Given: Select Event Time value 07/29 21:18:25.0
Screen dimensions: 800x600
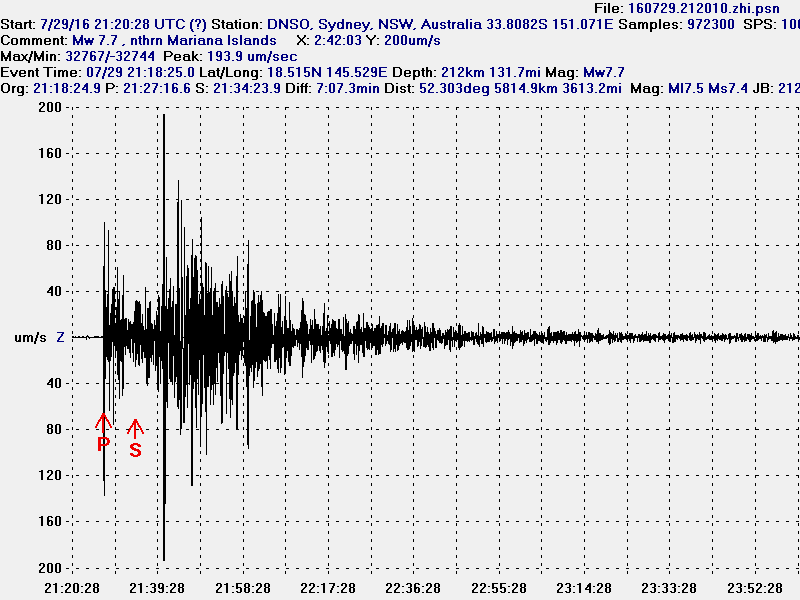Looking at the screenshot, I should (x=140, y=72).
